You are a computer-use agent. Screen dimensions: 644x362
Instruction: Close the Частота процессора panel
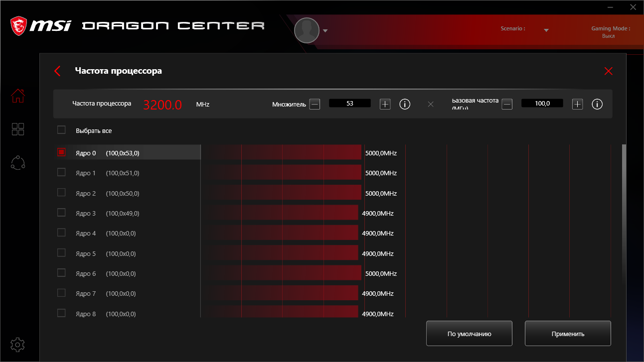coord(608,71)
